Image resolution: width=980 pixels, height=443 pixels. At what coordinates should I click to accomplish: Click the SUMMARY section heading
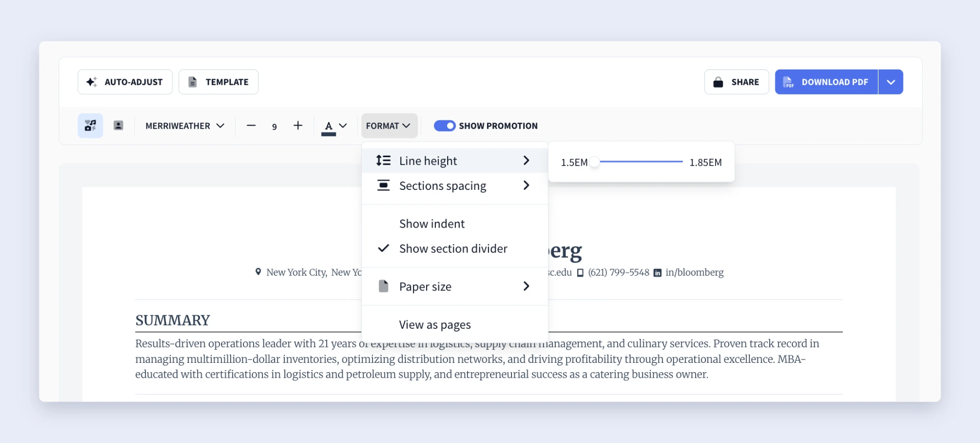click(173, 321)
